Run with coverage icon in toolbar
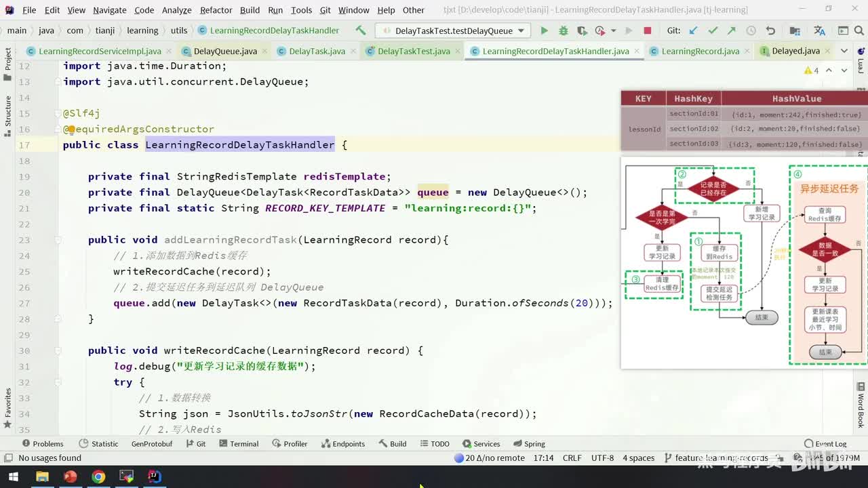Screen dimensions: 868x488 (582, 30)
